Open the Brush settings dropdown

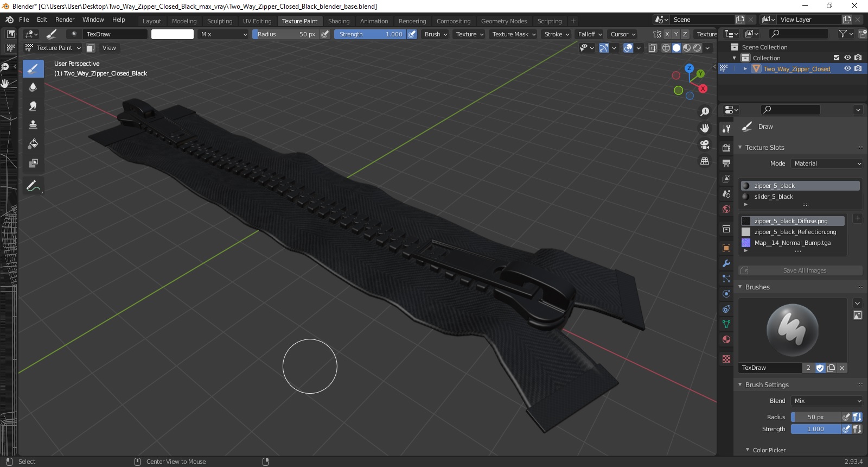coord(436,34)
